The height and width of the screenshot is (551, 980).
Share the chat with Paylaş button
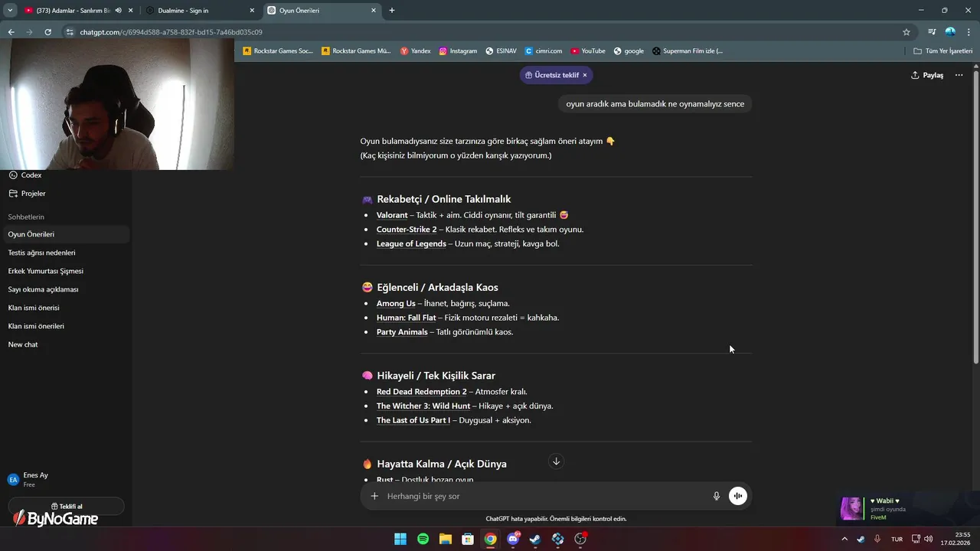tap(927, 75)
